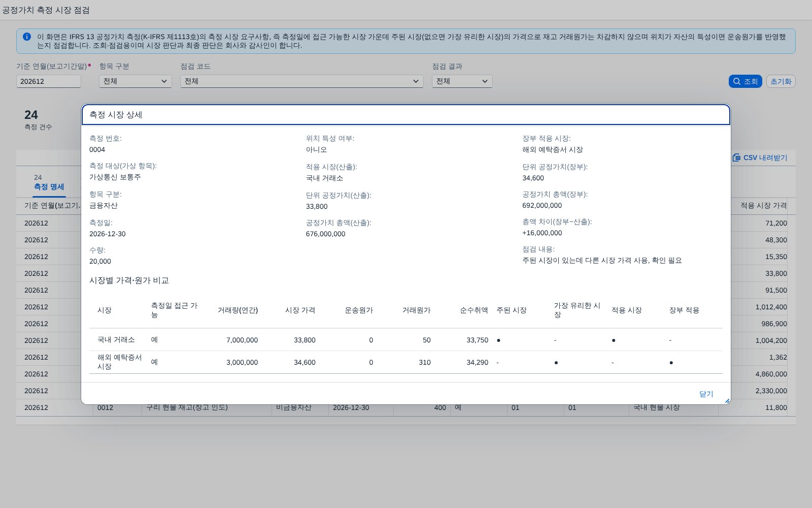
Task: Click the 조회 search button
Action: 745,81
